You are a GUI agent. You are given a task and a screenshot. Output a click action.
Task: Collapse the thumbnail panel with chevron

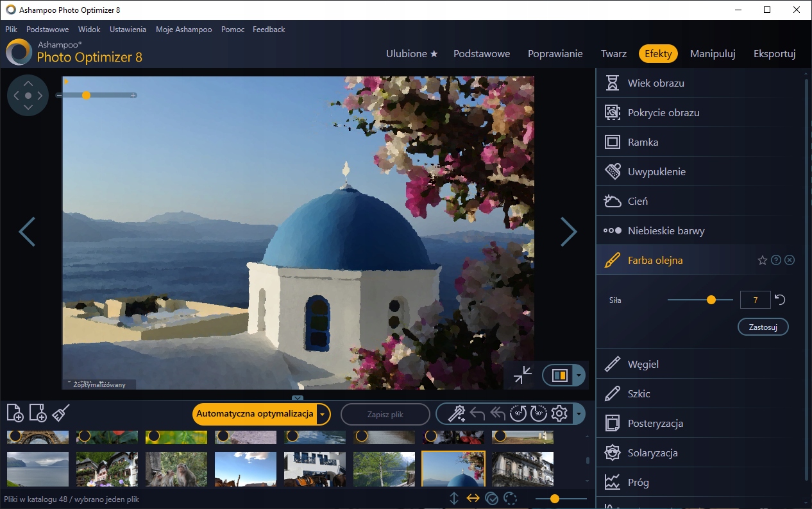[x=298, y=399]
